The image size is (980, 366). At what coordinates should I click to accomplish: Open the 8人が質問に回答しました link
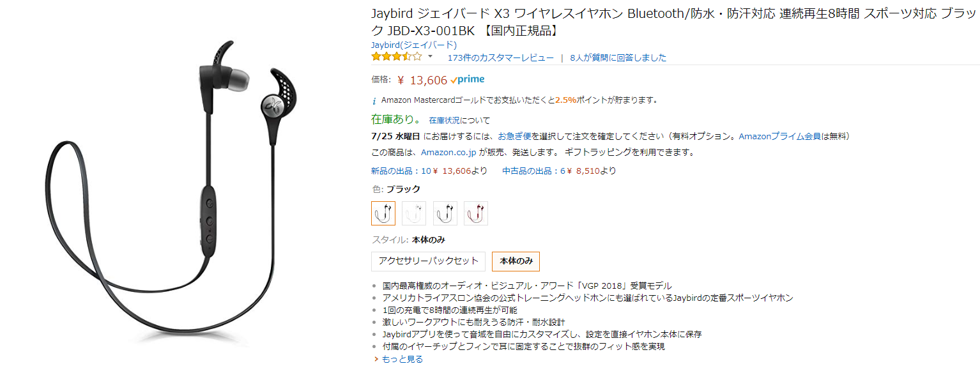[x=618, y=57]
